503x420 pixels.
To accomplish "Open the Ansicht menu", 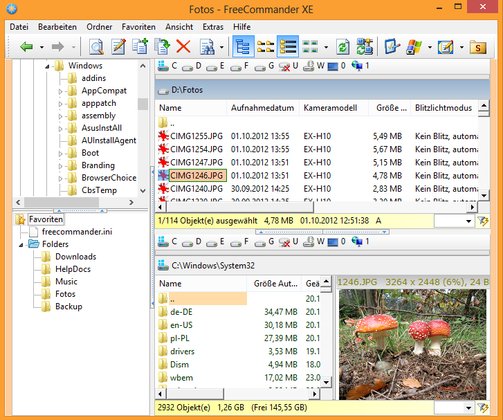I will coord(179,27).
